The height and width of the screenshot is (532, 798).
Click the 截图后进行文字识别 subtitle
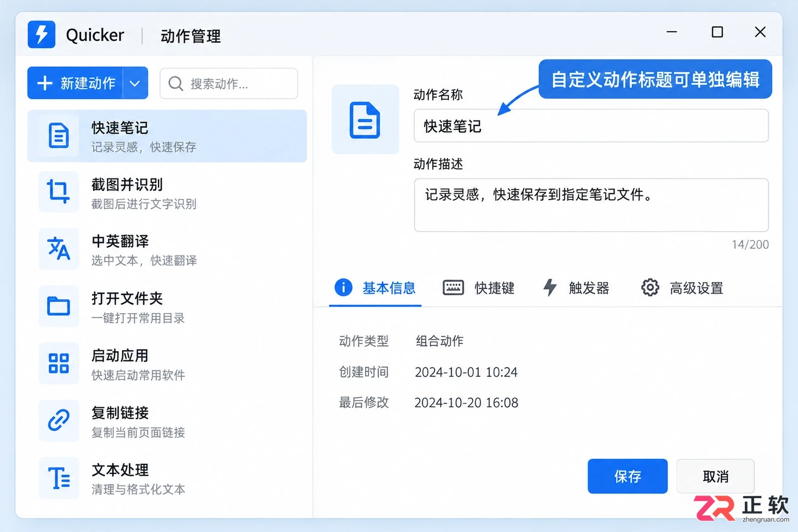click(144, 204)
